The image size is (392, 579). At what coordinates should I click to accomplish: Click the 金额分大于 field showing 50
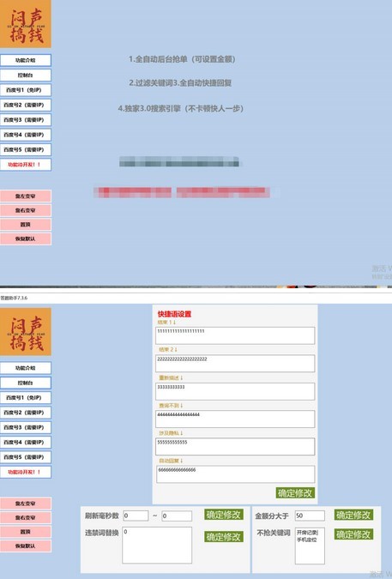point(310,516)
